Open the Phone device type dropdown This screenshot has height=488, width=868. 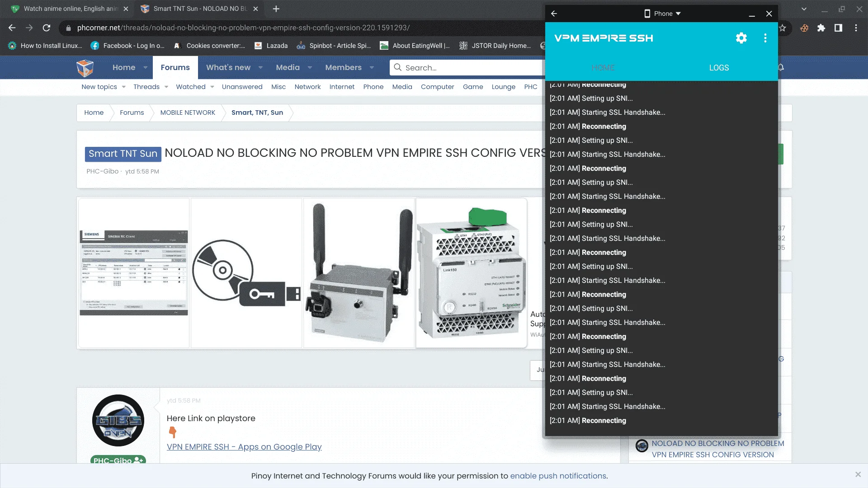663,14
